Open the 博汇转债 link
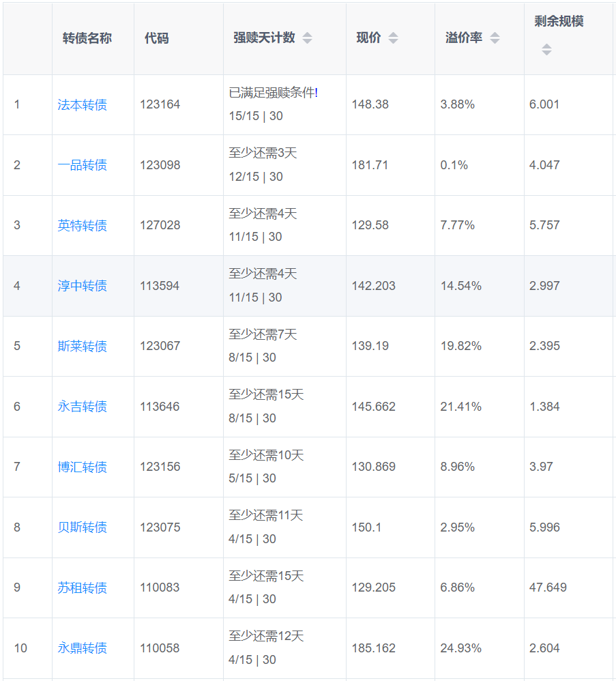 point(83,467)
